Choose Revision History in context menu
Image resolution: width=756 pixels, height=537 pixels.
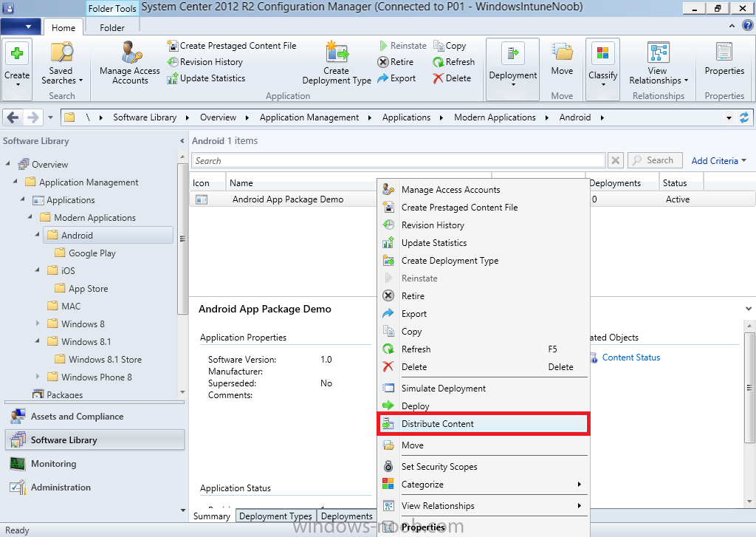point(483,225)
